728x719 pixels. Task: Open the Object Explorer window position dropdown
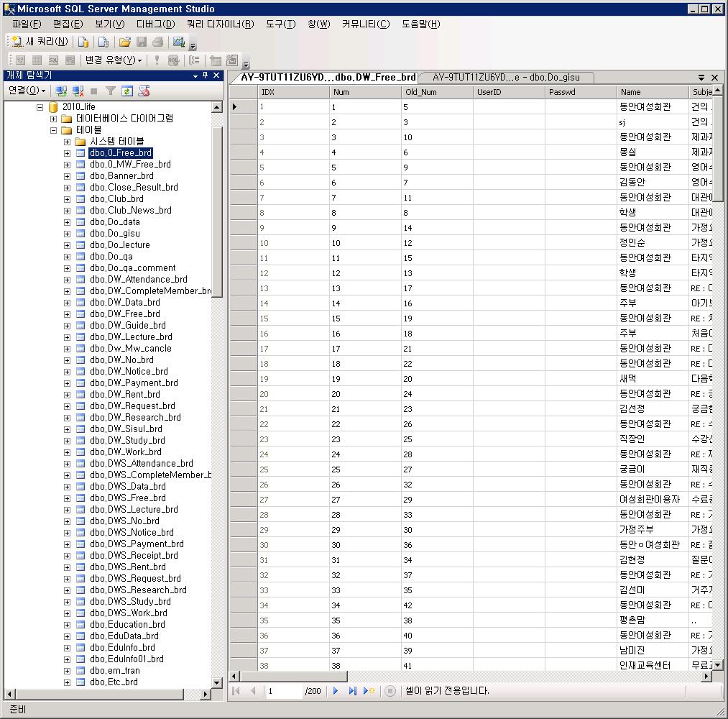click(x=195, y=75)
